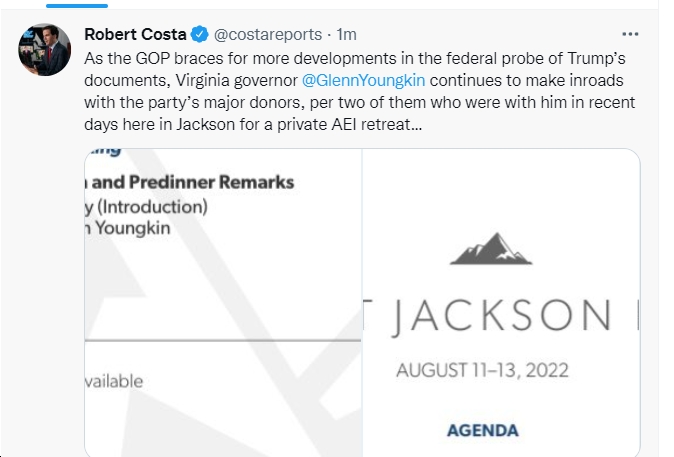Click the 'vailable' text in left image
This screenshot has width=674, height=457.
pyautogui.click(x=114, y=381)
